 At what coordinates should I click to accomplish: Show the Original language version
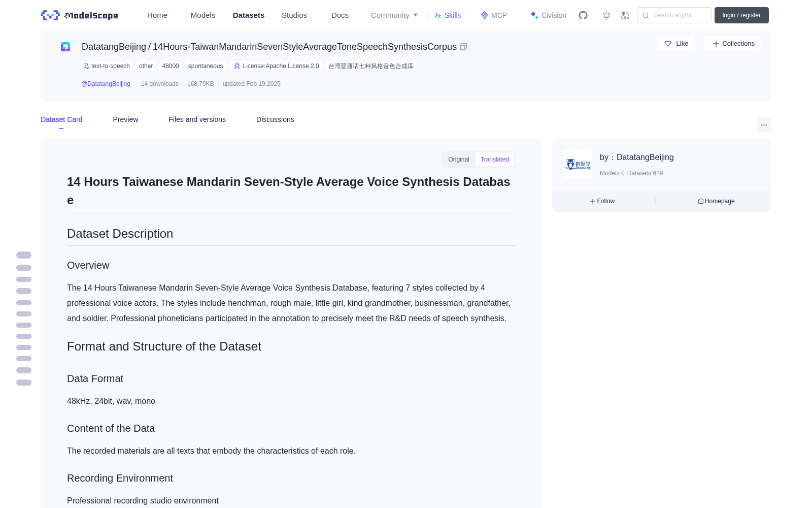459,160
